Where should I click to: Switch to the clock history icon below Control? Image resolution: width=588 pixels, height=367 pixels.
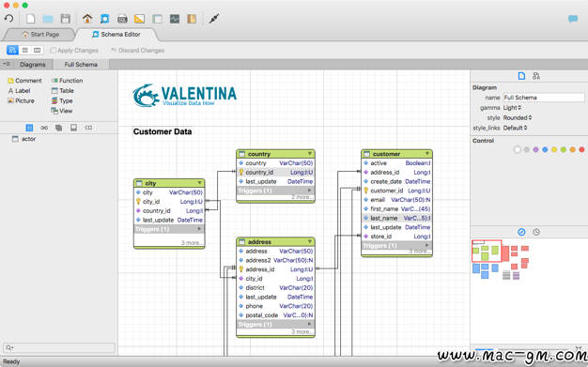pyautogui.click(x=536, y=232)
